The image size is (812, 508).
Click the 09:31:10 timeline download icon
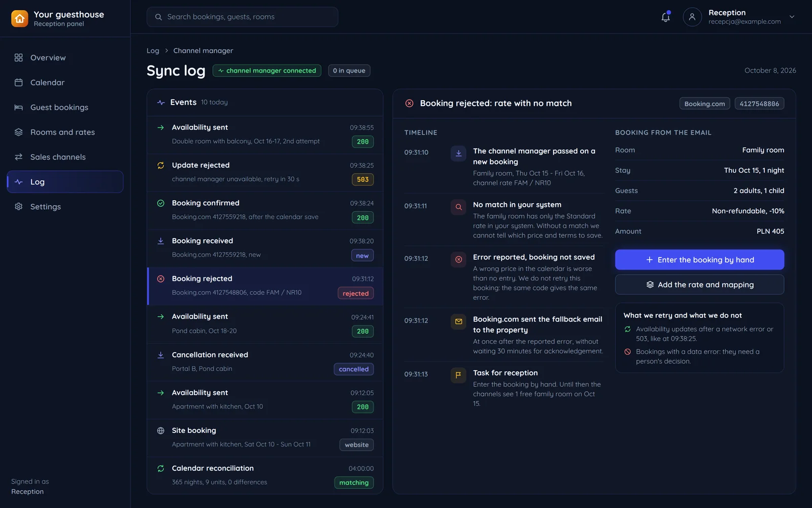tap(458, 153)
